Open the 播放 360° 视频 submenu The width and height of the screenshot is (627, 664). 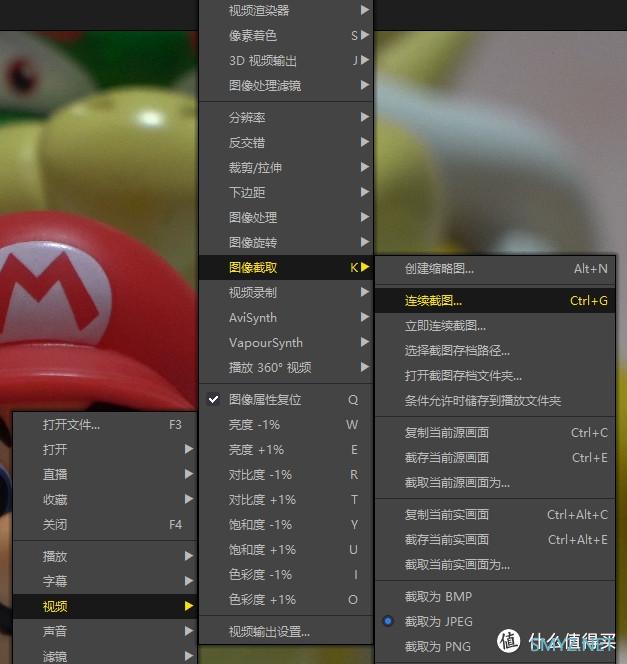point(270,367)
